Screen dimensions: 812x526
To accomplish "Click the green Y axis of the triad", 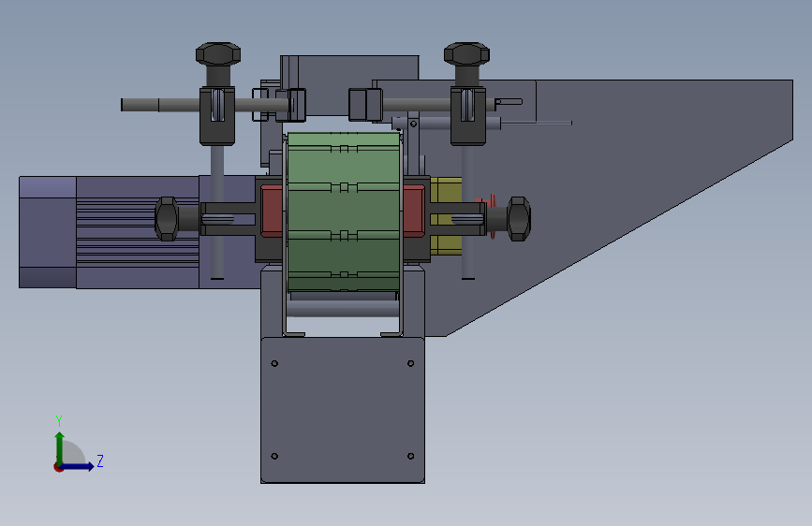I will click(x=60, y=449).
